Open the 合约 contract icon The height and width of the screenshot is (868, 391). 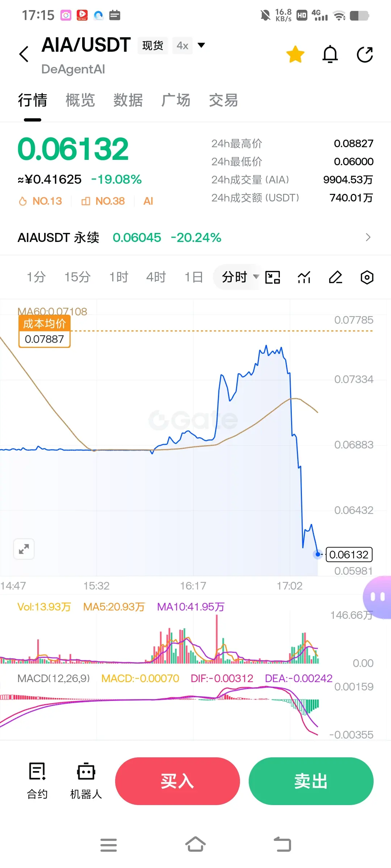pyautogui.click(x=37, y=780)
